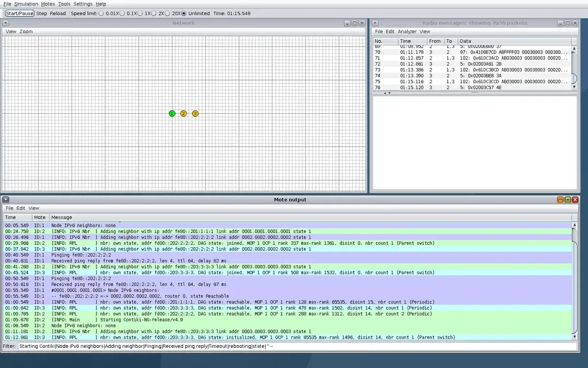
Task: Click into the Mote output Filter field
Action: tap(298, 346)
